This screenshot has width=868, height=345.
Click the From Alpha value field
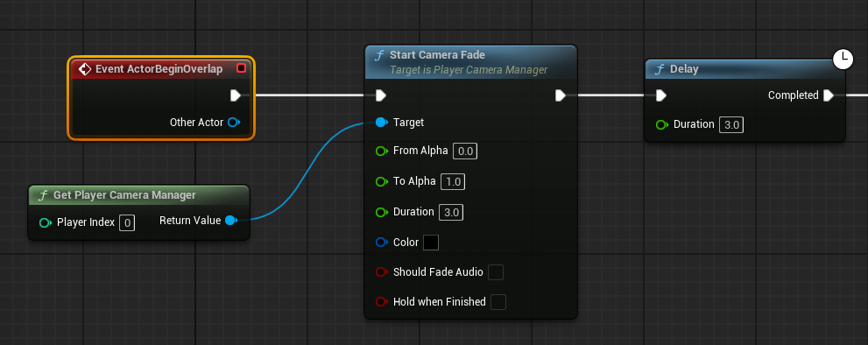pos(465,151)
